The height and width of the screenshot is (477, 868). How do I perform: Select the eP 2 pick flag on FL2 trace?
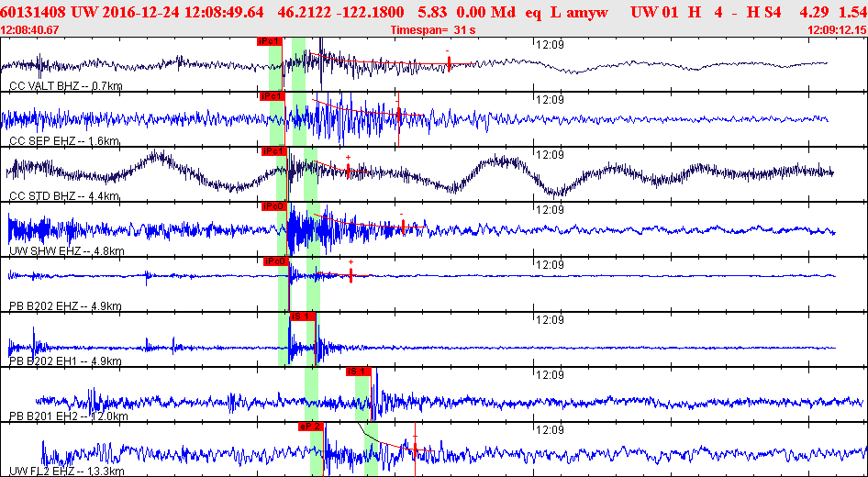[310, 427]
